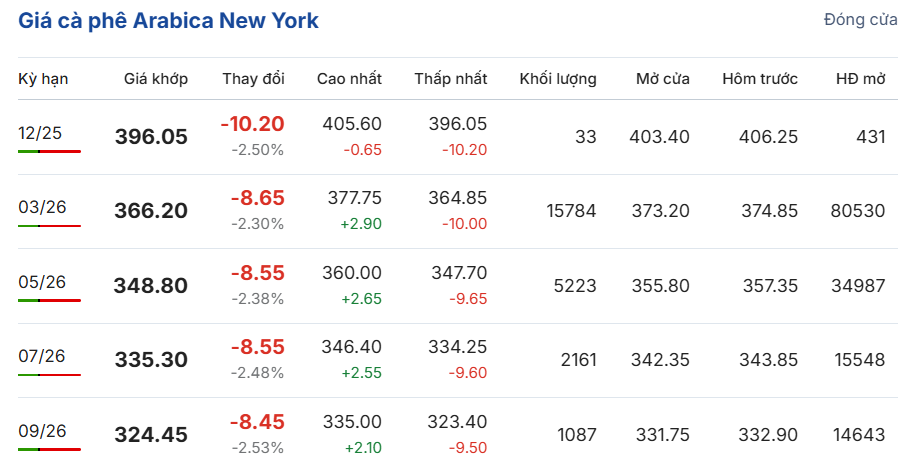Select the 34987 open interest value
907x469 pixels.
pyautogui.click(x=857, y=285)
